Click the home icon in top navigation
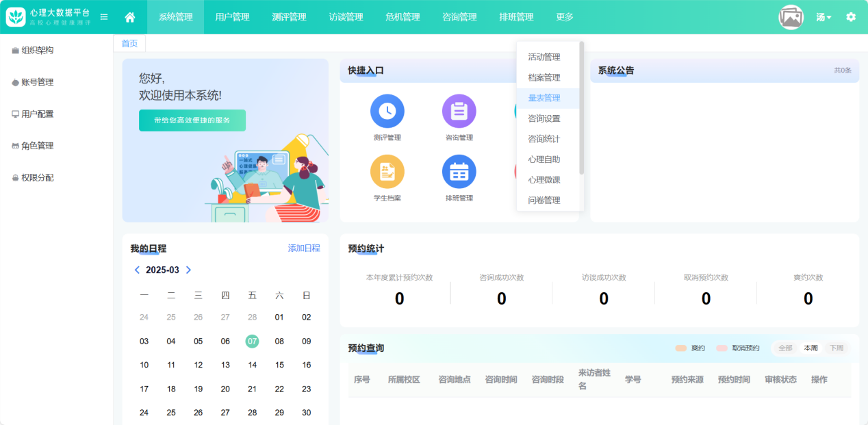The height and width of the screenshot is (425, 868). [129, 17]
